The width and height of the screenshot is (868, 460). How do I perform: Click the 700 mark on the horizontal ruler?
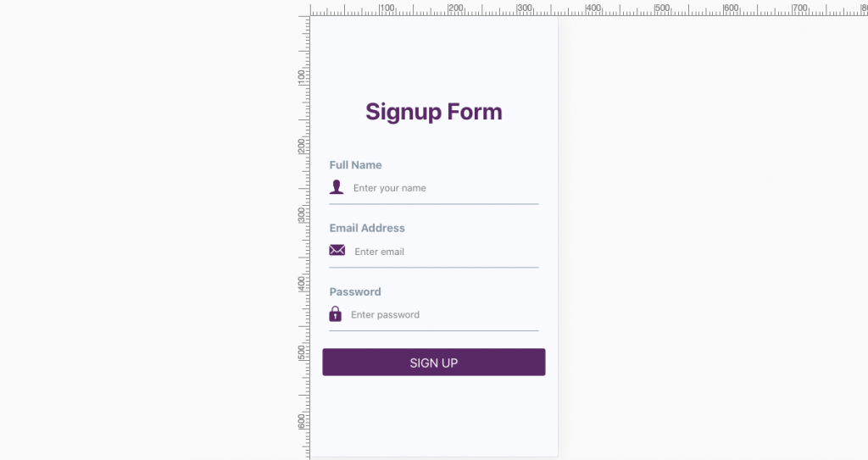pyautogui.click(x=793, y=10)
